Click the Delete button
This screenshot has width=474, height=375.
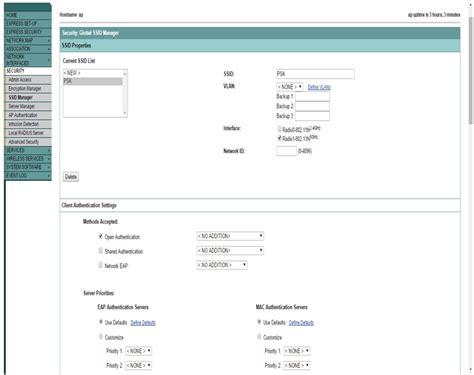71,177
